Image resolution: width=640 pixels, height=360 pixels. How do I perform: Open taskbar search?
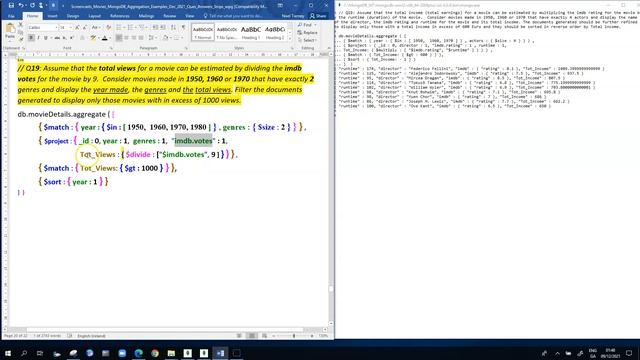24,353
